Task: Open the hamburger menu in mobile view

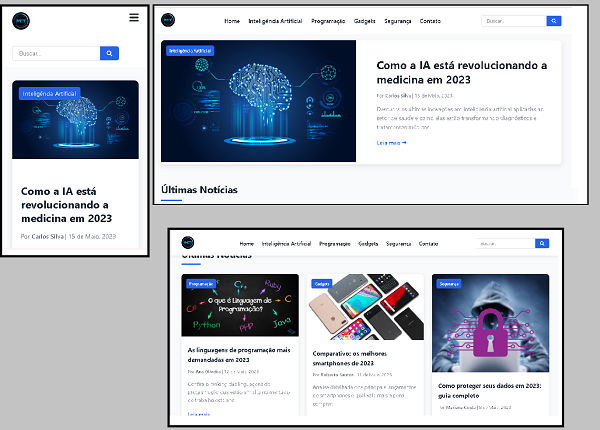Action: (x=134, y=18)
